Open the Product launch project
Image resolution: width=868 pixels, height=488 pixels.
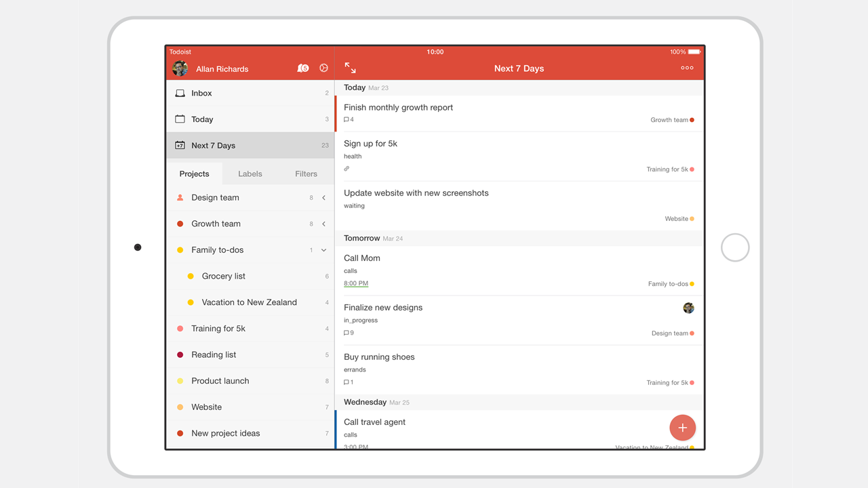tap(250, 381)
